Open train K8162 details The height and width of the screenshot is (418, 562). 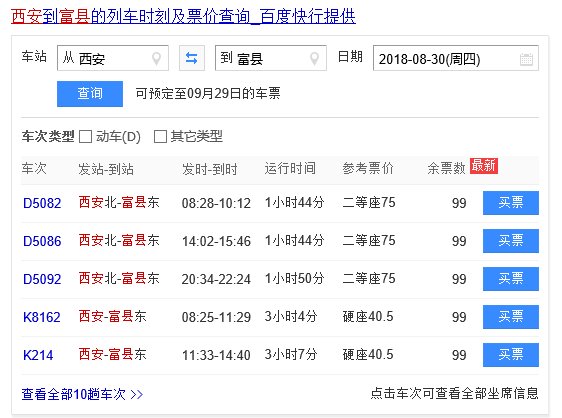(42, 317)
